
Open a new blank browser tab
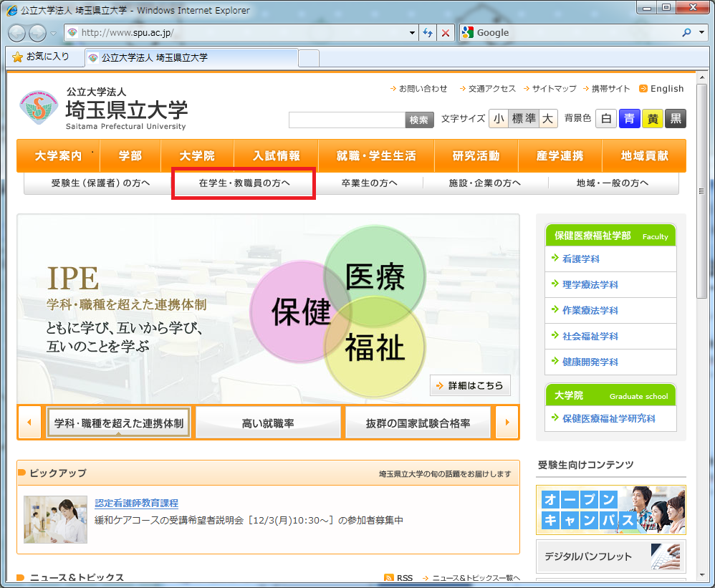coord(309,58)
